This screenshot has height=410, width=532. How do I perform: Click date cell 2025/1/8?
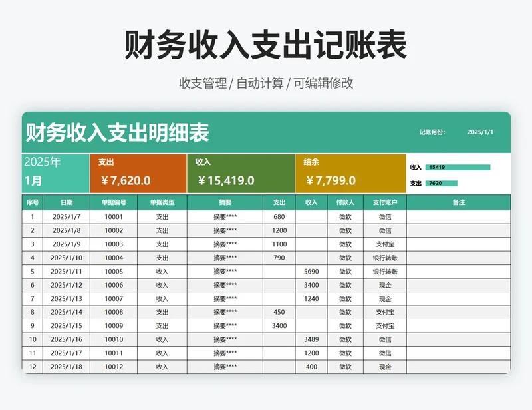click(66, 231)
